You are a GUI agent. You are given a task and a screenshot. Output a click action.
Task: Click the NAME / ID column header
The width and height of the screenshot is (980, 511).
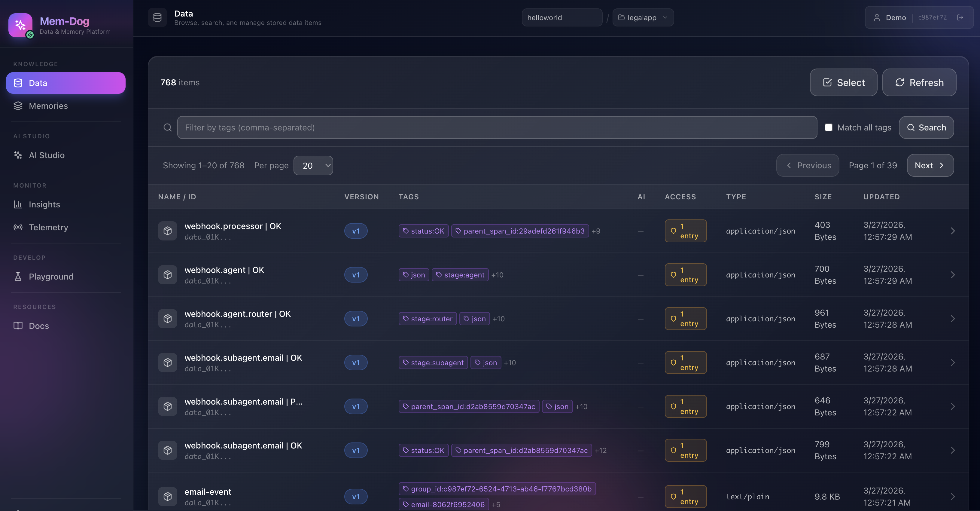[x=177, y=197]
